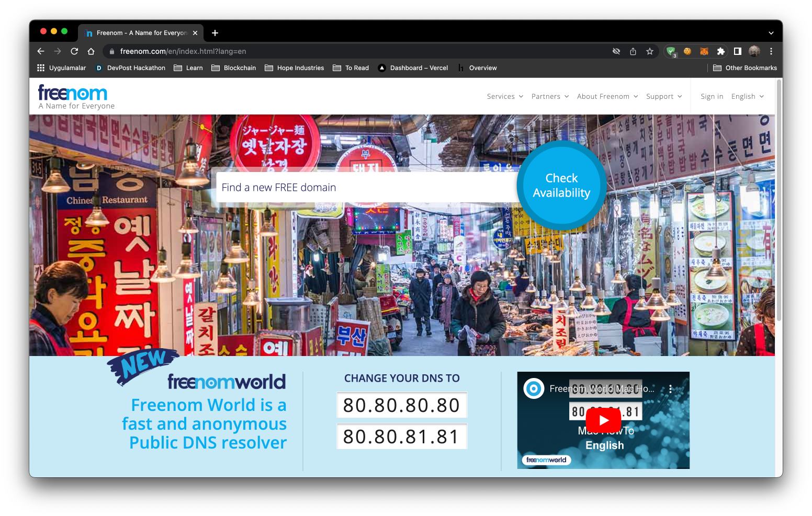
Task: Expand the English language selector
Action: tap(747, 97)
